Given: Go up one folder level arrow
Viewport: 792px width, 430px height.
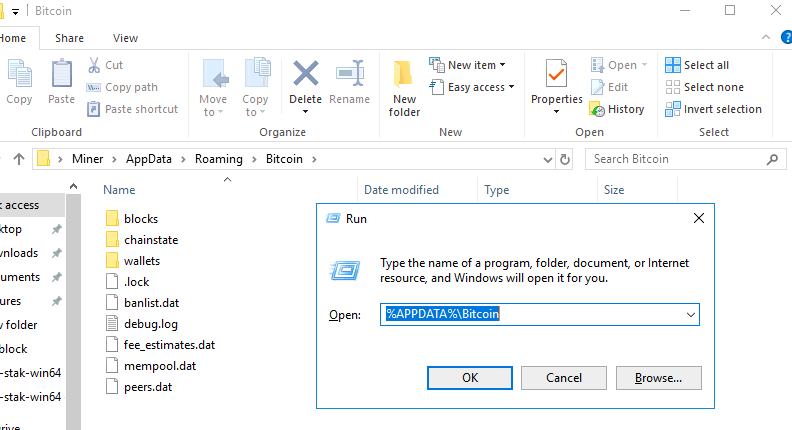Looking at the screenshot, I should click(x=19, y=159).
